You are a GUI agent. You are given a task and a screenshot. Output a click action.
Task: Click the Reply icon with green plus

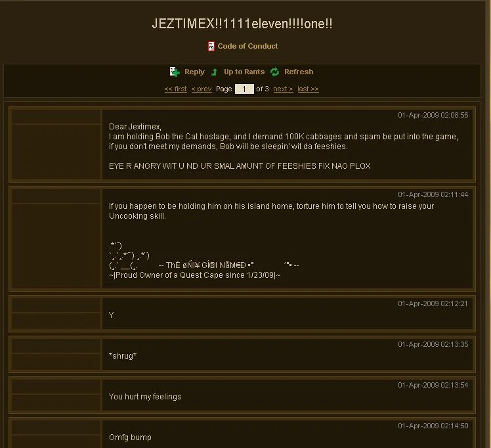(x=175, y=72)
